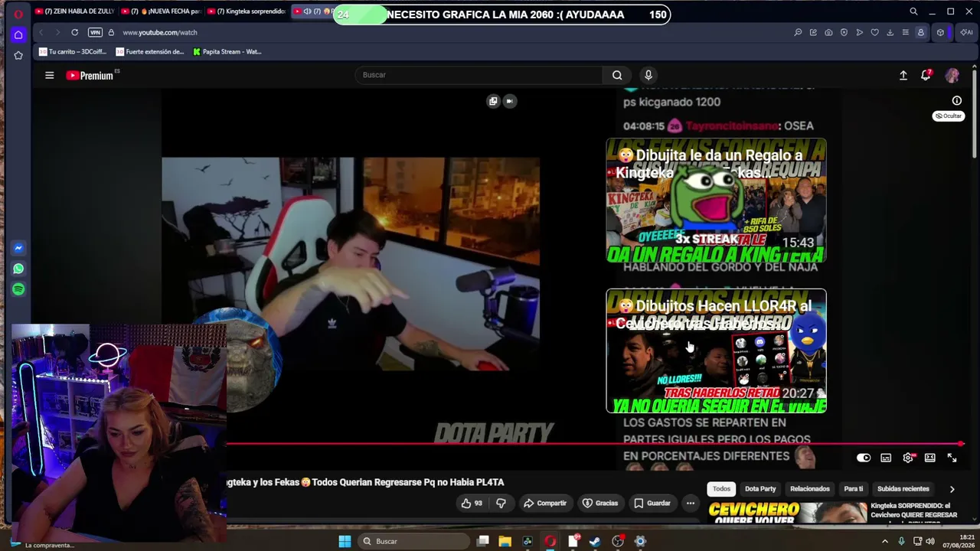Enter fullscreen in the video player
The width and height of the screenshot is (980, 551).
[x=952, y=458]
